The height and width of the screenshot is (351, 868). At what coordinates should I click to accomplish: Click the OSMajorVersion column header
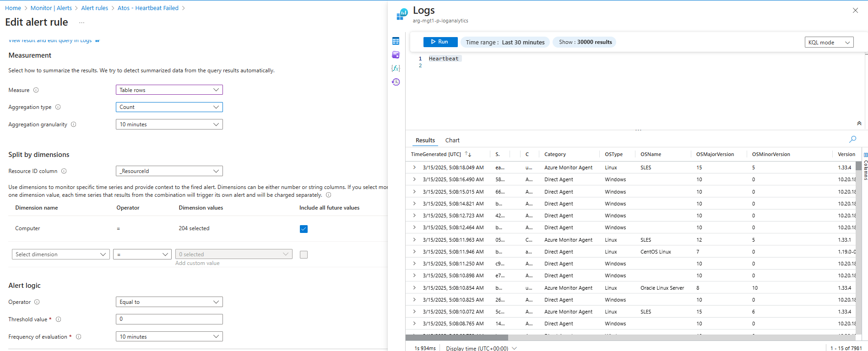[x=715, y=154]
